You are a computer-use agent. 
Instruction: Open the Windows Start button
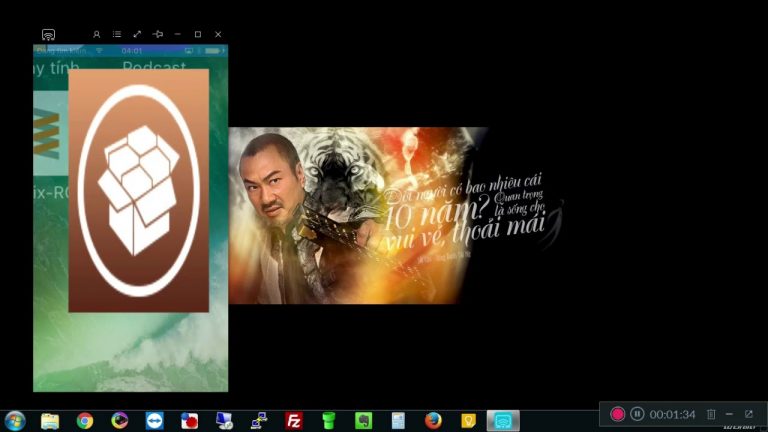(15, 421)
